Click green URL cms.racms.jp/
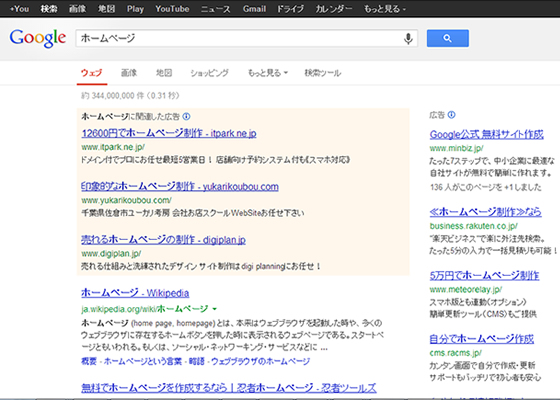Viewport: 560px width, 400px height. (456, 353)
